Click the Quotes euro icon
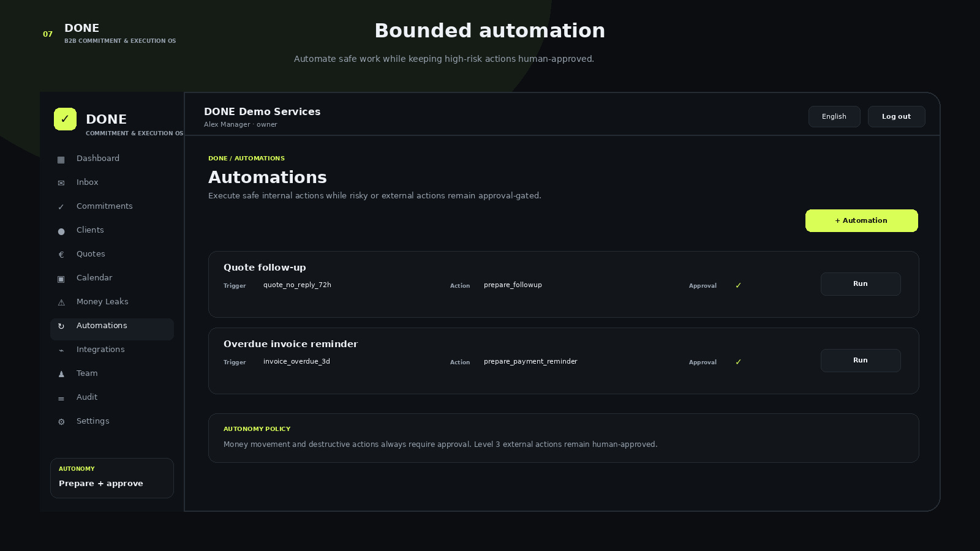Viewport: 980px width, 551px height. 61,255
